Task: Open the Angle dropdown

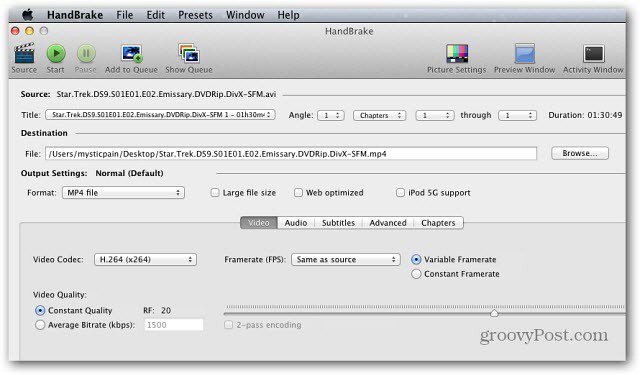Action: click(331, 115)
